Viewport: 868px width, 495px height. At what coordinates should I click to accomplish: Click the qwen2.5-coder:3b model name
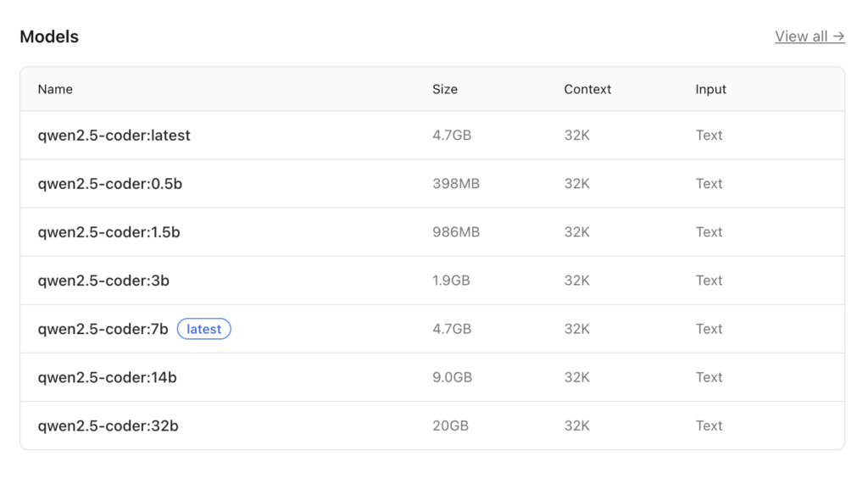(x=103, y=281)
